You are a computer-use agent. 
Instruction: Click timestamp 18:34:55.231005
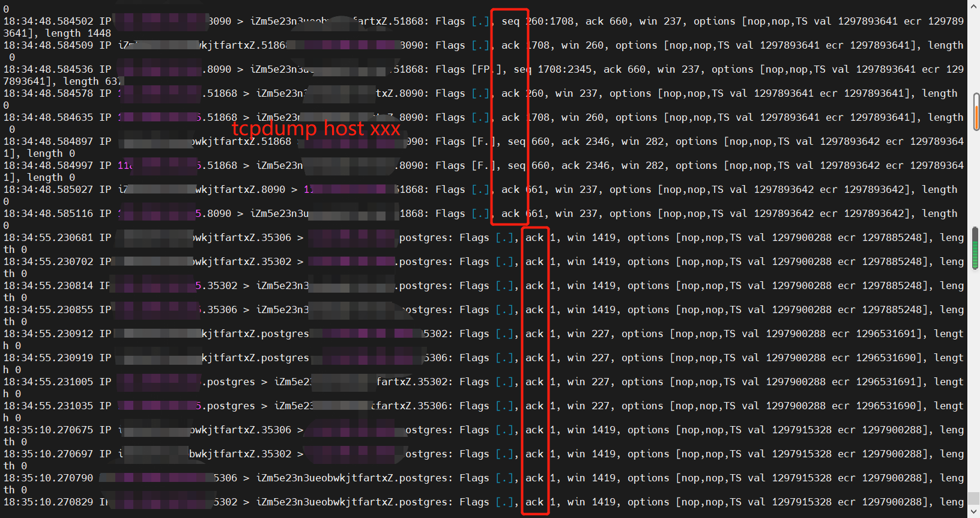(49, 382)
